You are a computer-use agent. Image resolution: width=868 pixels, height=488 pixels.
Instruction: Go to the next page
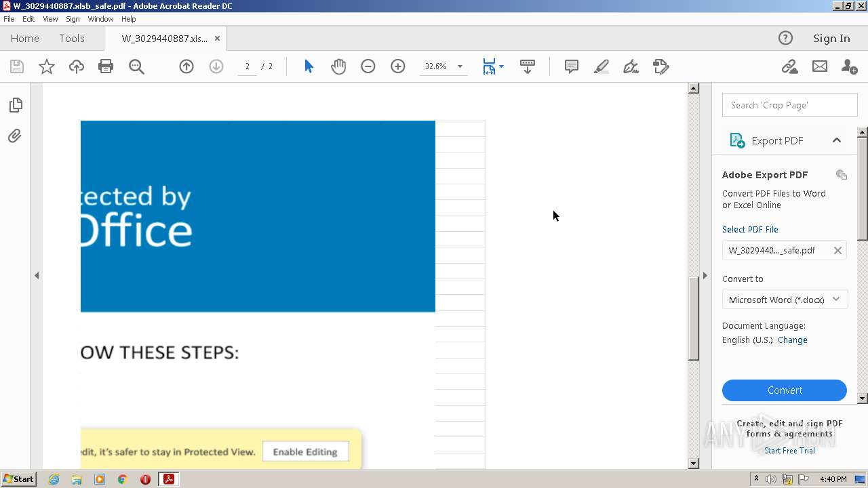216,66
